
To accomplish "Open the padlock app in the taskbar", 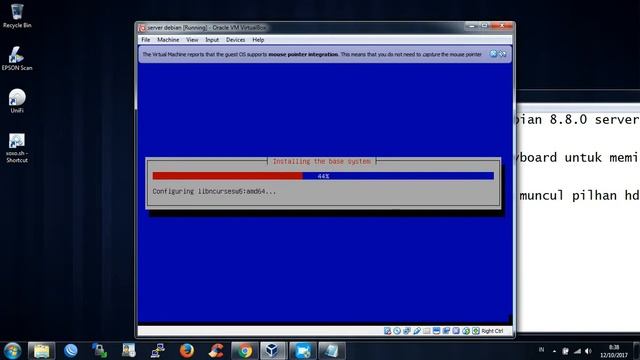I will tap(100, 351).
